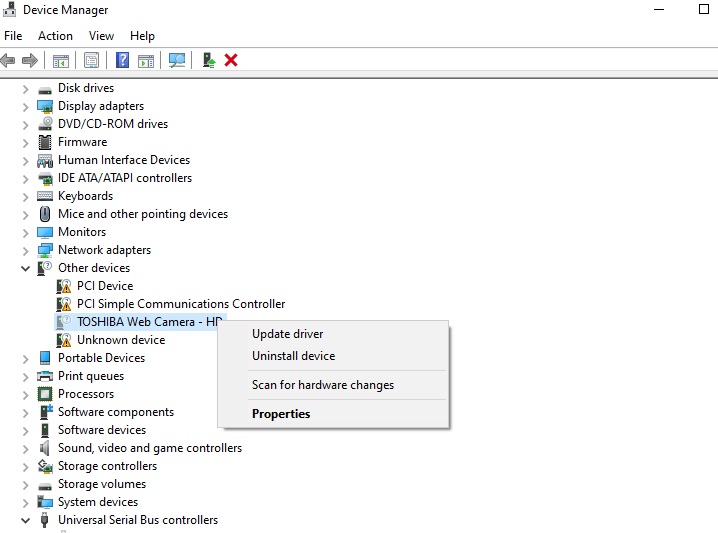Open the Help menu
Viewport: 718px width, 533px height.
click(x=142, y=36)
